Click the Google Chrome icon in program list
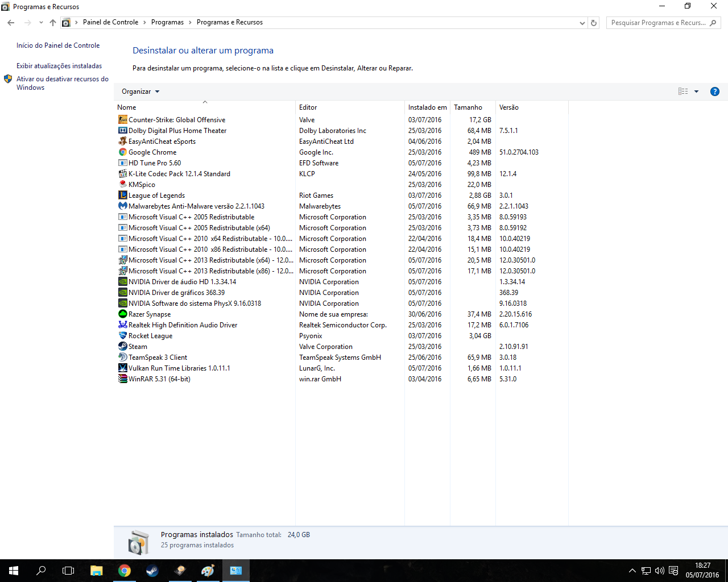The width and height of the screenshot is (728, 582). click(122, 152)
